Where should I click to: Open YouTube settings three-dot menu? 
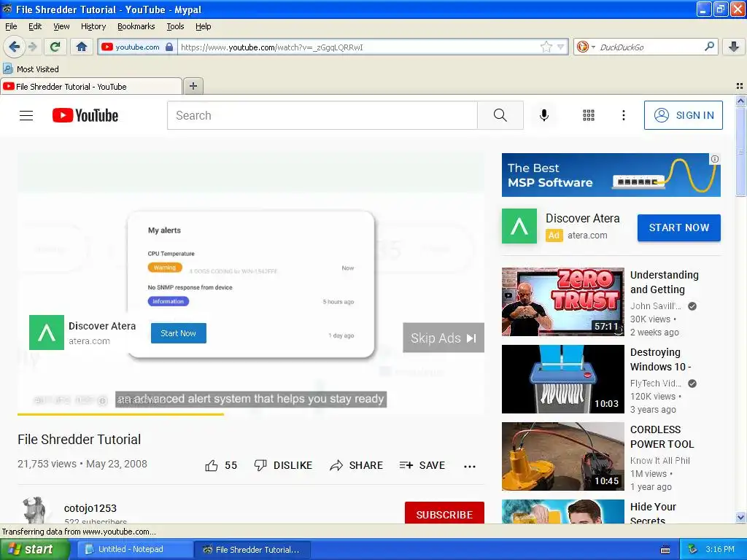pyautogui.click(x=623, y=116)
